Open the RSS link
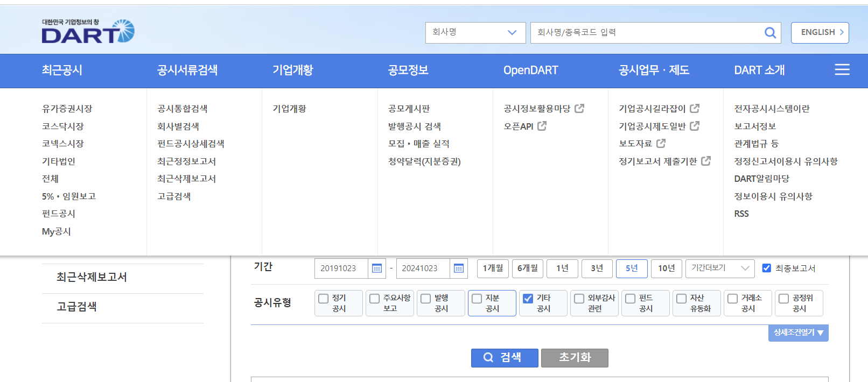Viewport: 868px width, 382px height. 741,214
